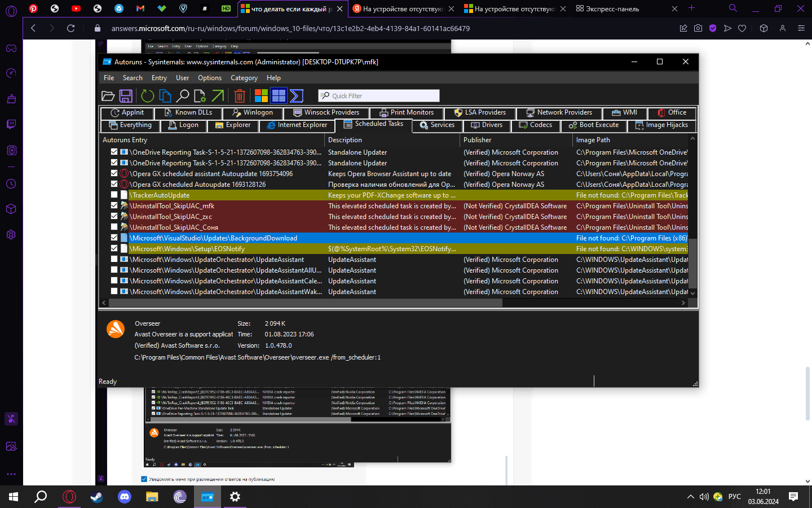This screenshot has width=812, height=508.
Task: Open Discord from the Windows taskbar
Action: tap(125, 497)
